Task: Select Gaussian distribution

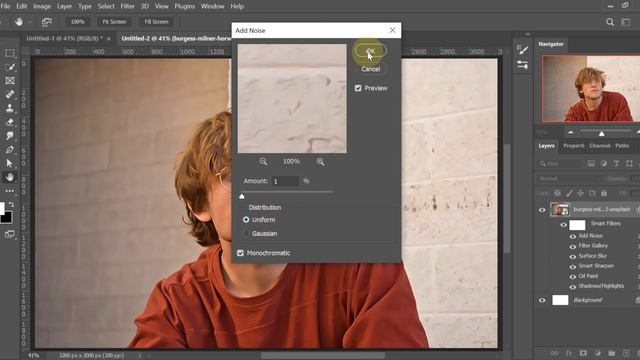Action: (x=246, y=233)
